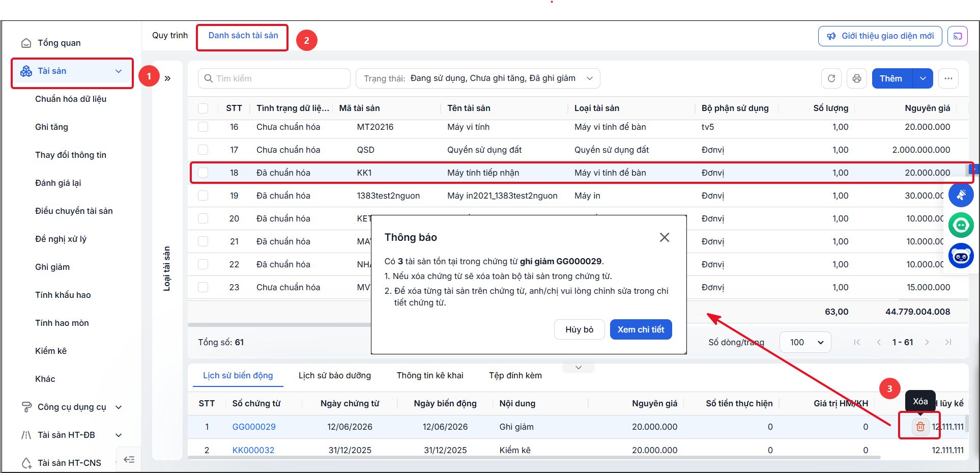
Task: Check the row 23 checkbox
Action: (203, 287)
